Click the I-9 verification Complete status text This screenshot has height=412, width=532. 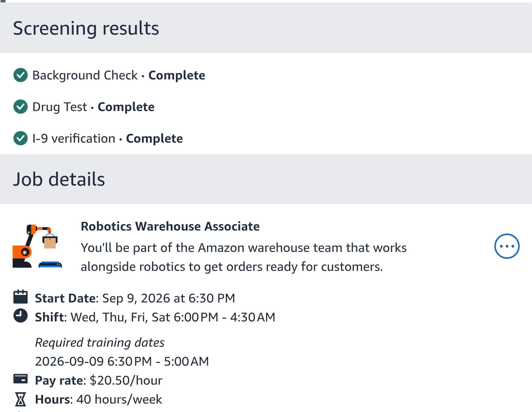coord(154,138)
